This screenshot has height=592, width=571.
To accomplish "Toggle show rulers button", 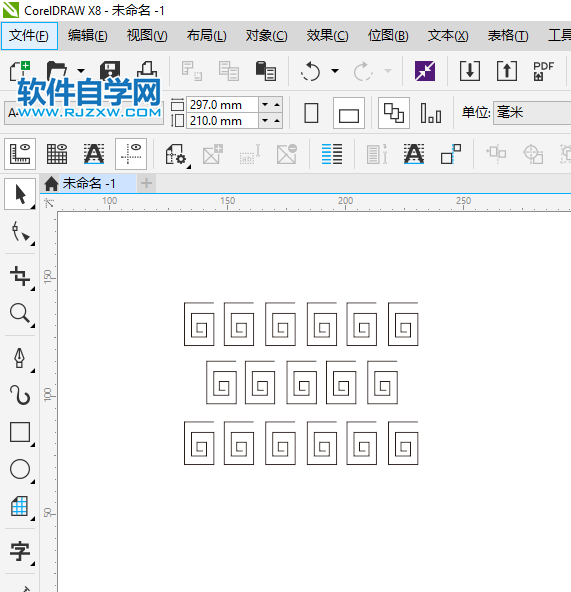I will click(x=20, y=154).
